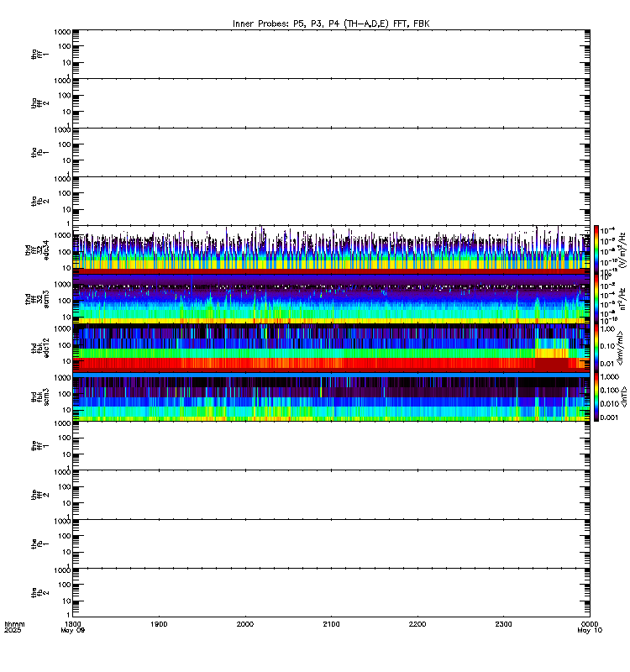This screenshot has height=672, width=630.
Task: Select the 'the fb 1' panel label
Action: click(39, 543)
